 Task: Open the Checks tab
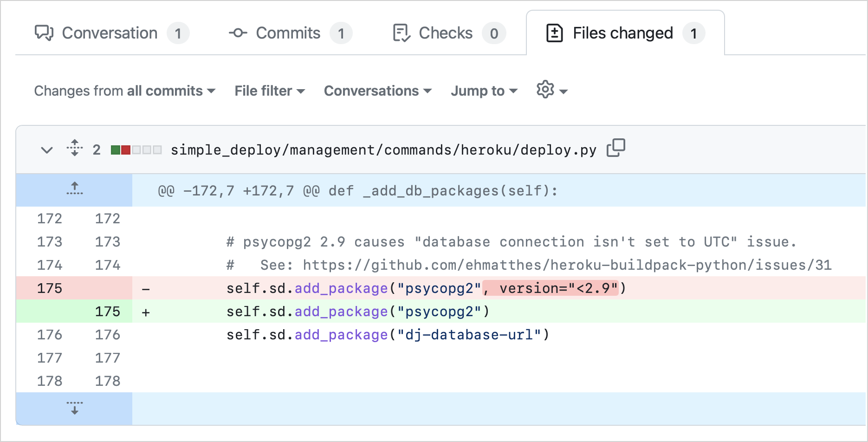[x=448, y=33]
